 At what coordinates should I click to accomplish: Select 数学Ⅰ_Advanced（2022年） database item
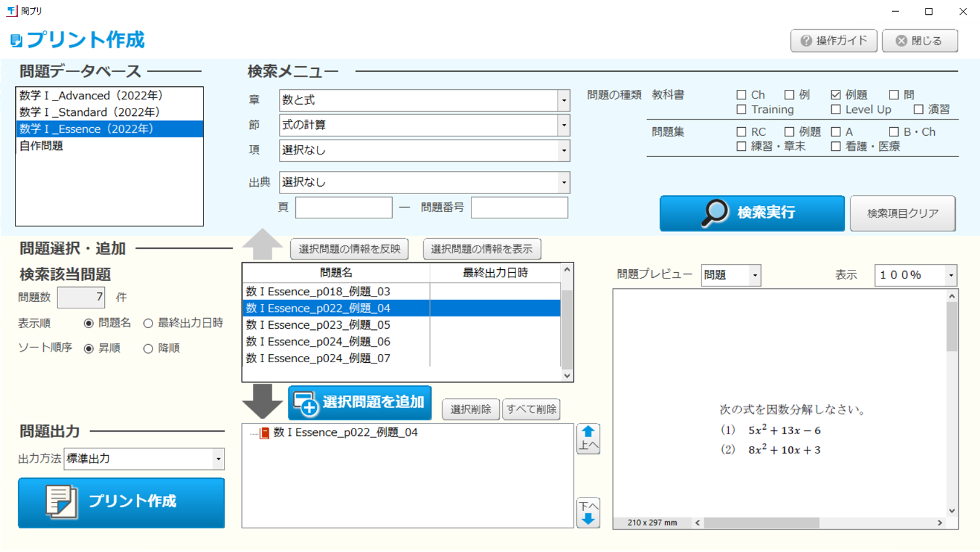91,96
